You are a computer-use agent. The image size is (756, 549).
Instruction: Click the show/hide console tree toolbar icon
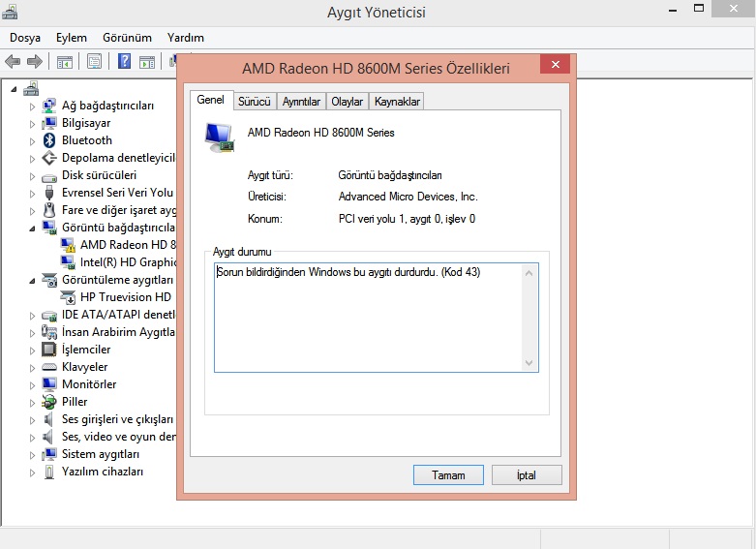[x=65, y=62]
